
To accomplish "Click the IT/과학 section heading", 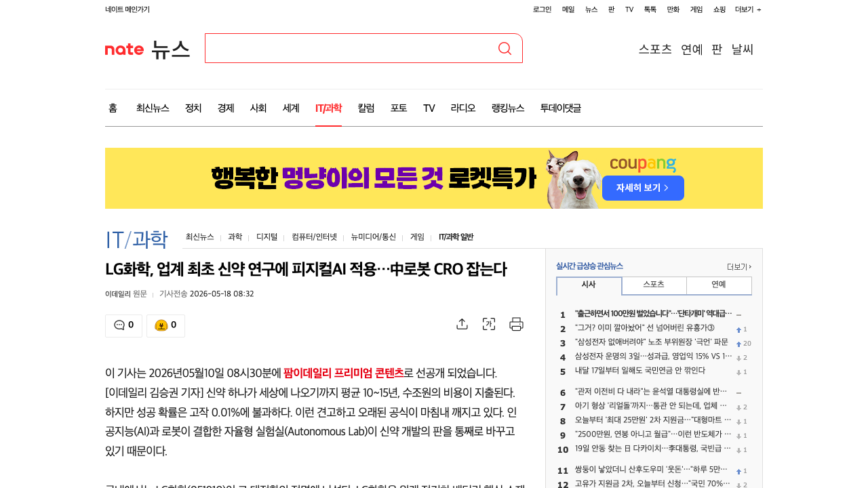I will (136, 239).
